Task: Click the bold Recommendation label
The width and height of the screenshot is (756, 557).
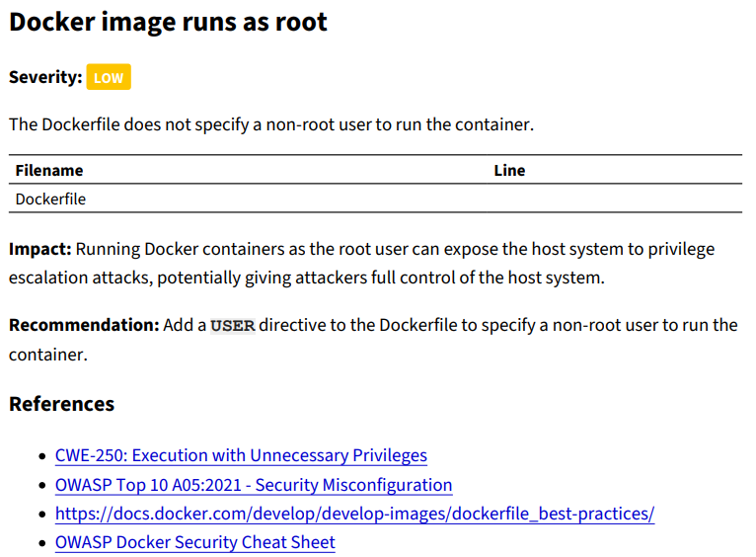Action: 84,325
